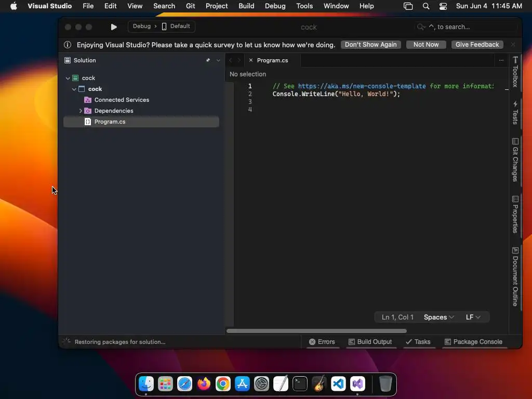Open Google Chrome from the Dock
Screen dimensions: 532x399
click(223, 384)
